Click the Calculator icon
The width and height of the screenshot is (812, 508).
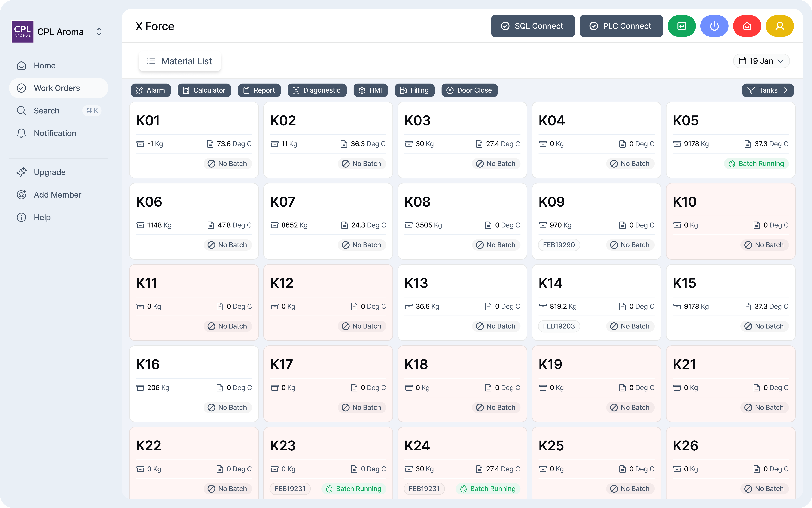(186, 90)
